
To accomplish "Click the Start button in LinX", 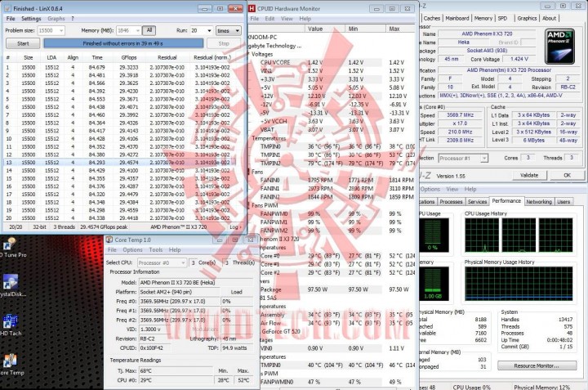I will point(23,43).
